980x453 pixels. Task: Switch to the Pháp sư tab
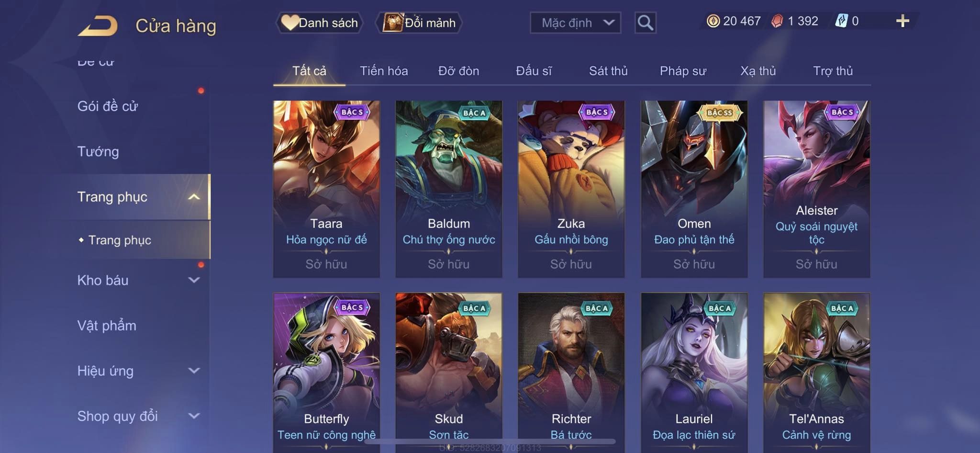[x=683, y=71]
